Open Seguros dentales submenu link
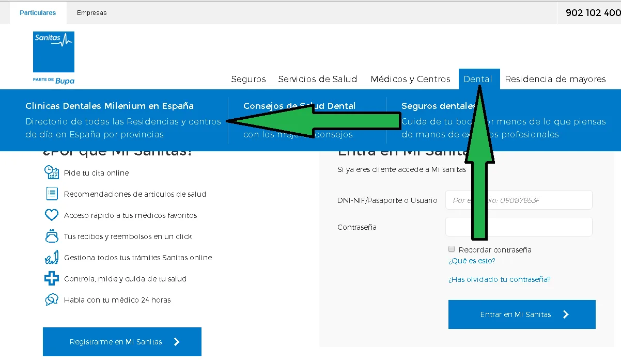This screenshot has height=364, width=621. [x=439, y=106]
